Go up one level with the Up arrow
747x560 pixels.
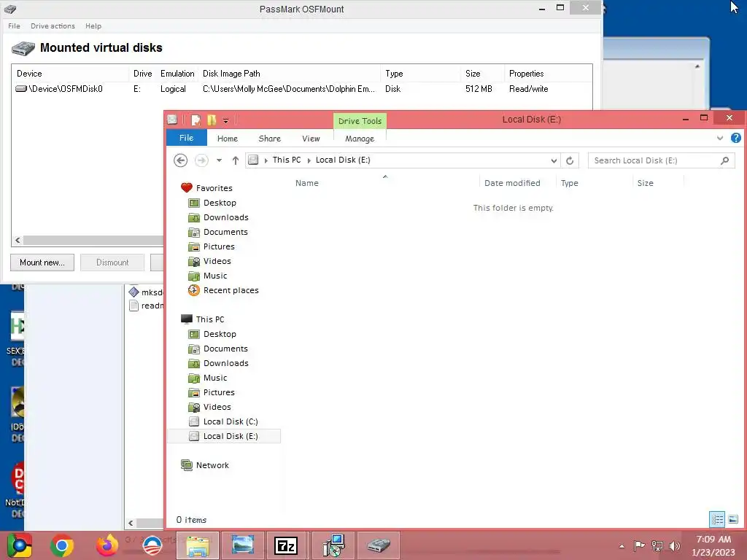pos(236,160)
